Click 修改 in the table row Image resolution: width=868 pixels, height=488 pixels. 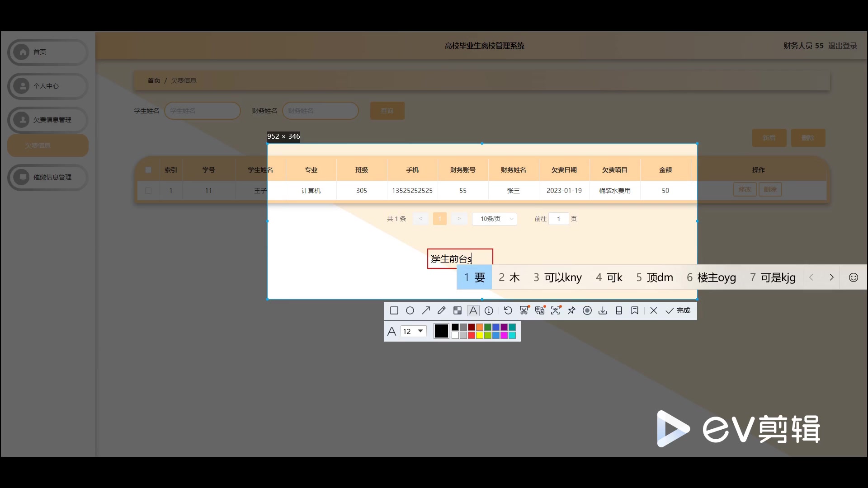pos(745,190)
